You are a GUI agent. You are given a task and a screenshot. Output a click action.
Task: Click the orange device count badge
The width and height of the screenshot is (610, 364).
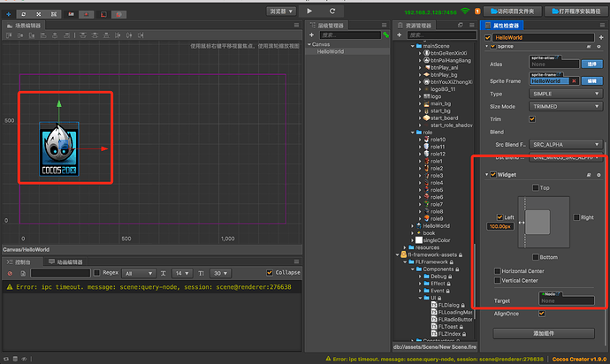477,11
